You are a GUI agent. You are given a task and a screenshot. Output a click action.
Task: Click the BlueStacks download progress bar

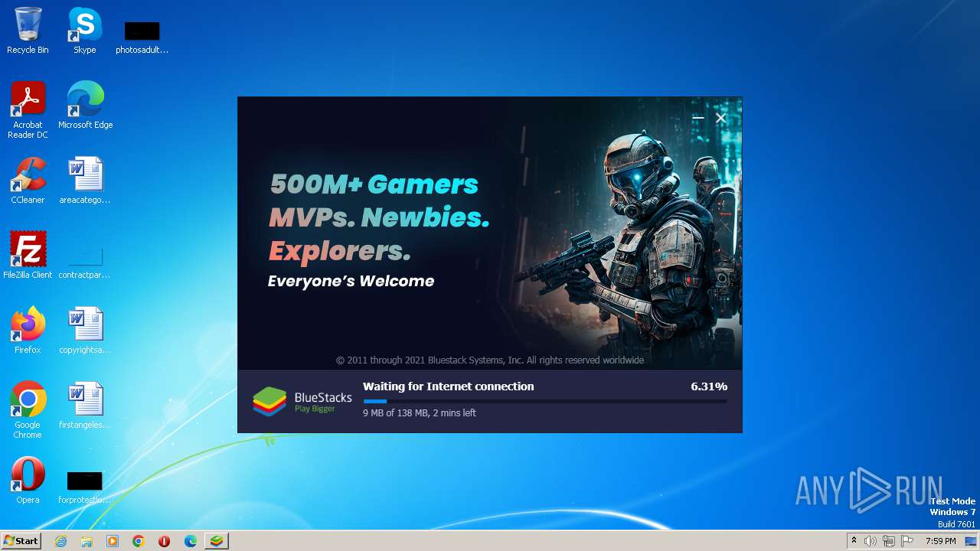[545, 401]
